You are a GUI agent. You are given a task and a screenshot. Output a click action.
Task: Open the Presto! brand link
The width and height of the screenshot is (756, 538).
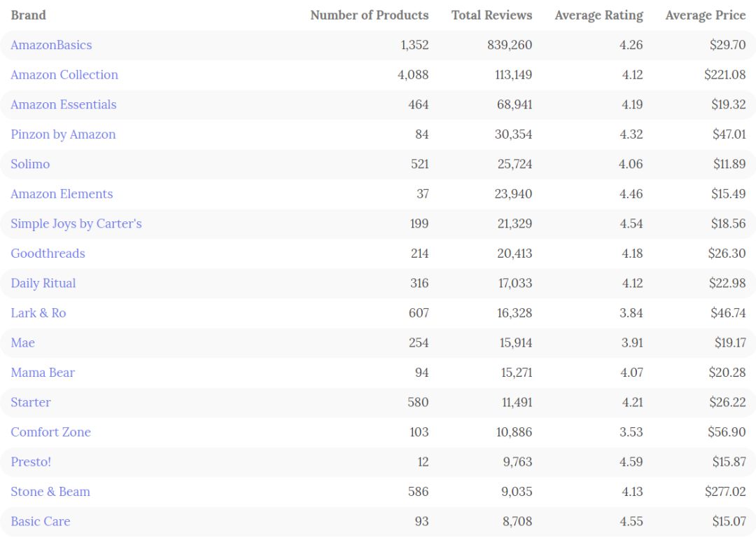31,462
